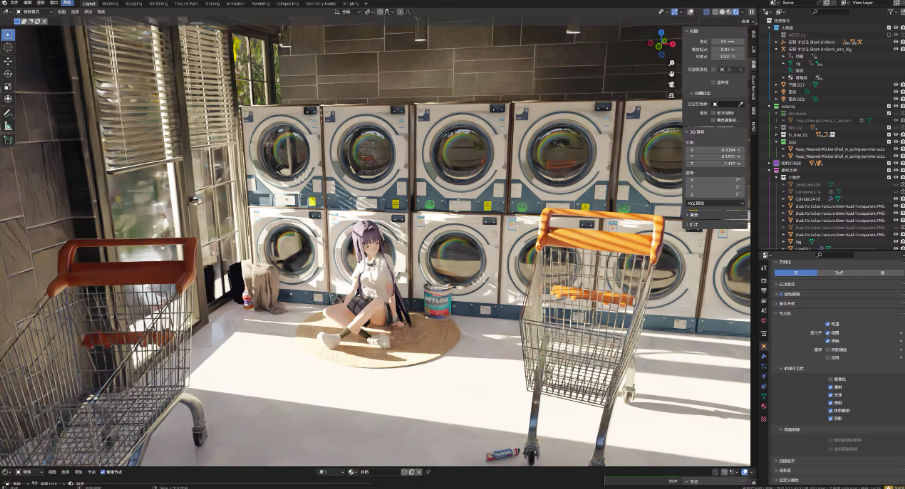Image resolution: width=905 pixels, height=489 pixels.
Task: Select the highlighted blue tab in properties panel
Action: point(796,272)
